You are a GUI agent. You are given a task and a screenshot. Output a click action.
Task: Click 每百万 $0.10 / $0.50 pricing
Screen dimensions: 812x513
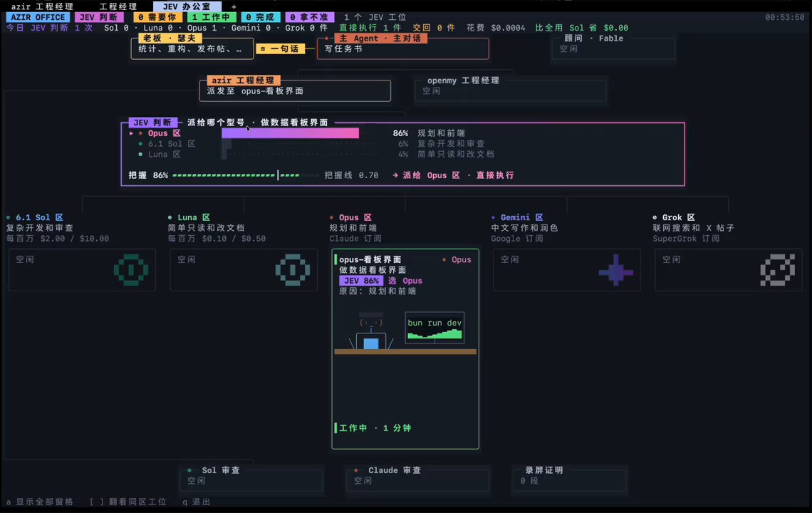point(217,239)
